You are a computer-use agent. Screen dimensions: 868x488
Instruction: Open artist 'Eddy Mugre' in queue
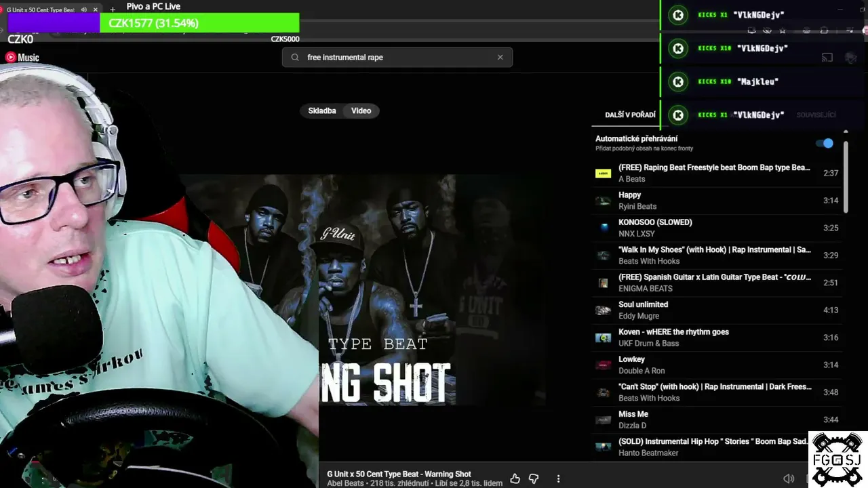point(639,317)
